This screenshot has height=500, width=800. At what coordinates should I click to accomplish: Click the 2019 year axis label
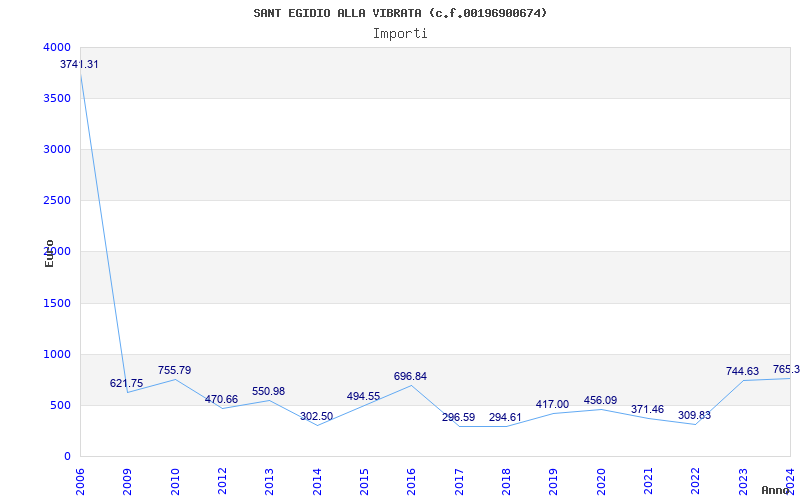tap(554, 482)
